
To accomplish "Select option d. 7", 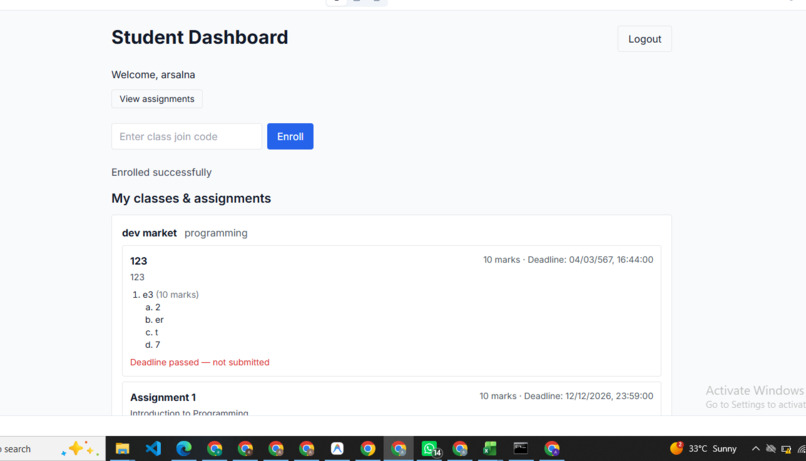I will point(153,345).
